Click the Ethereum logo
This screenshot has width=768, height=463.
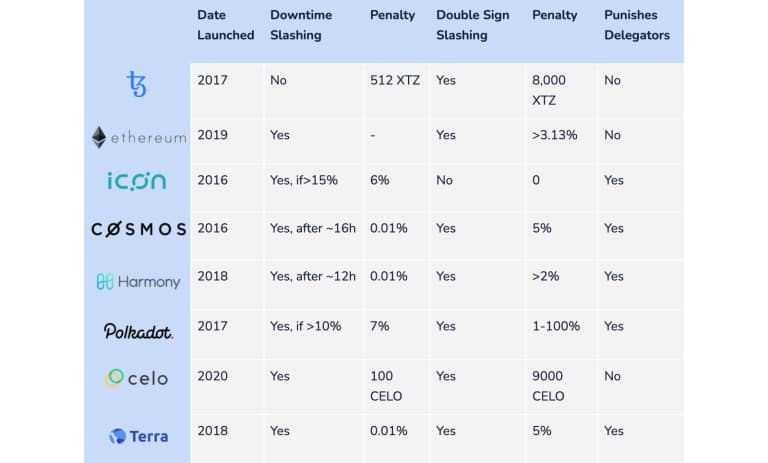[138, 137]
